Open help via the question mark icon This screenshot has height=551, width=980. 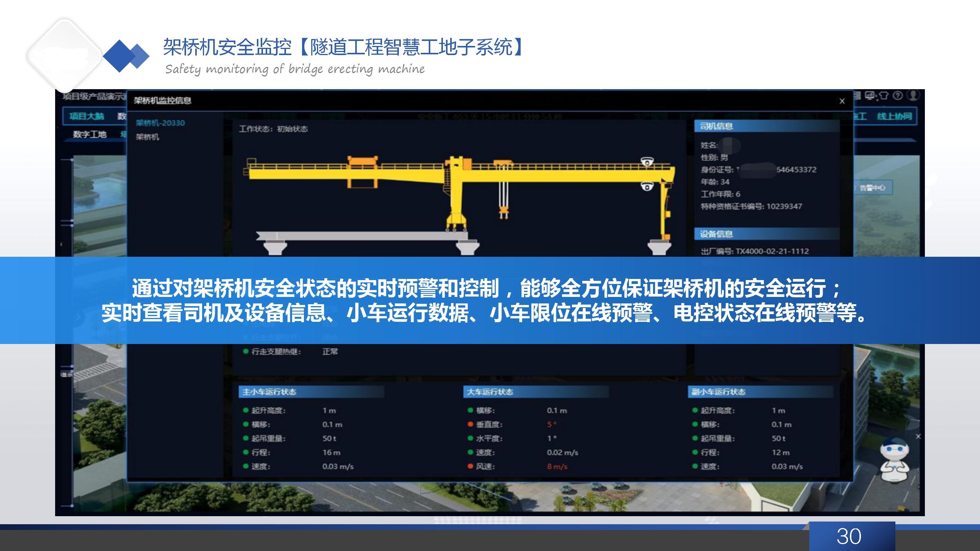click(x=898, y=96)
